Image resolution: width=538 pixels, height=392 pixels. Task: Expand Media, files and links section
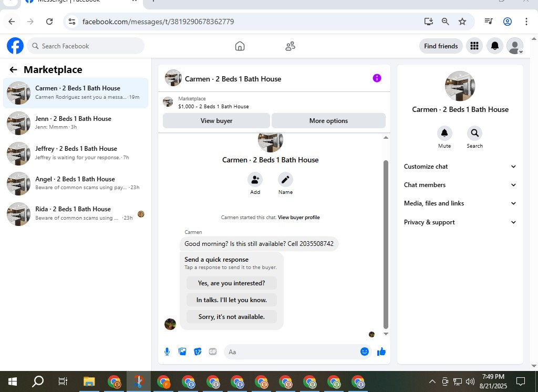pyautogui.click(x=460, y=203)
